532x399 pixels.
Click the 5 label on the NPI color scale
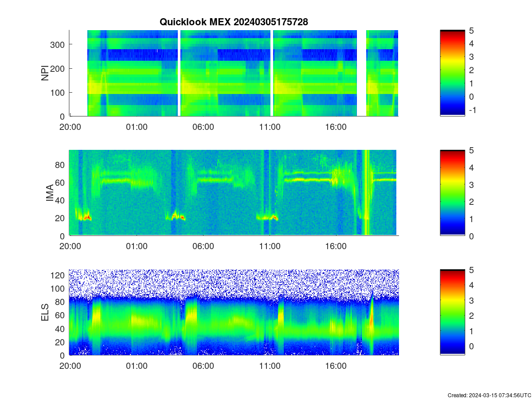471,30
